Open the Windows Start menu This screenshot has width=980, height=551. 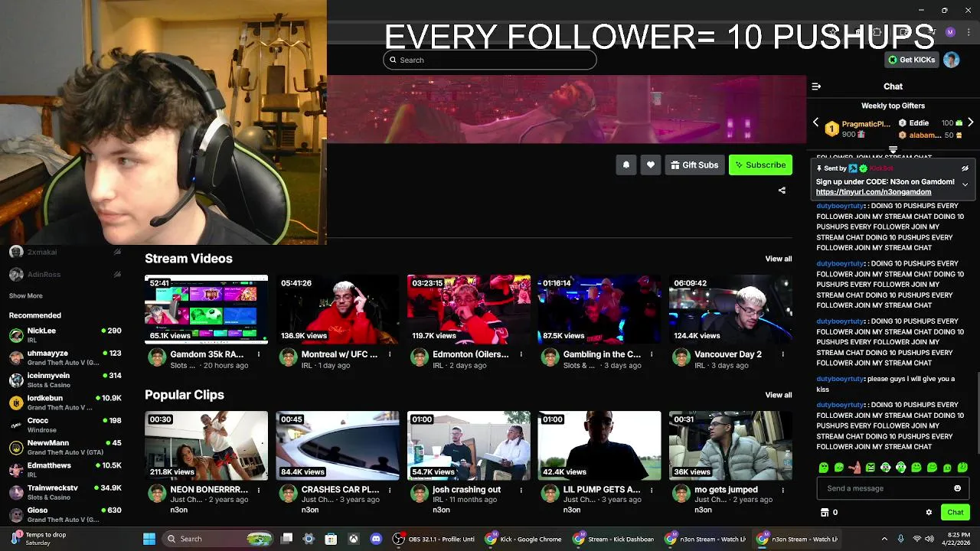pos(149,539)
